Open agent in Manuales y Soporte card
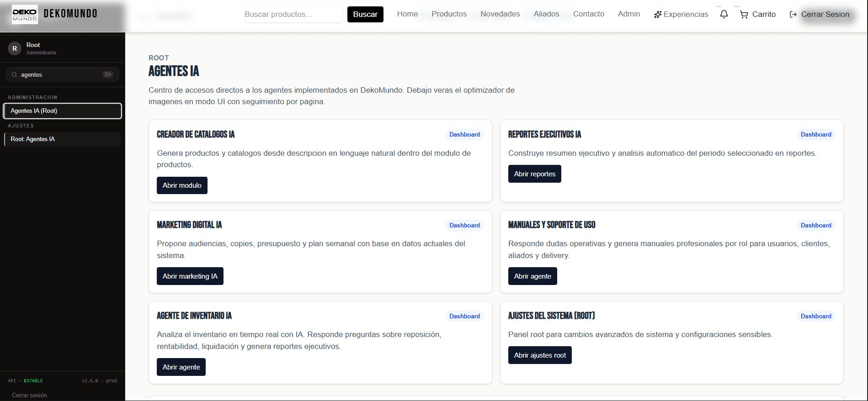 coord(533,276)
